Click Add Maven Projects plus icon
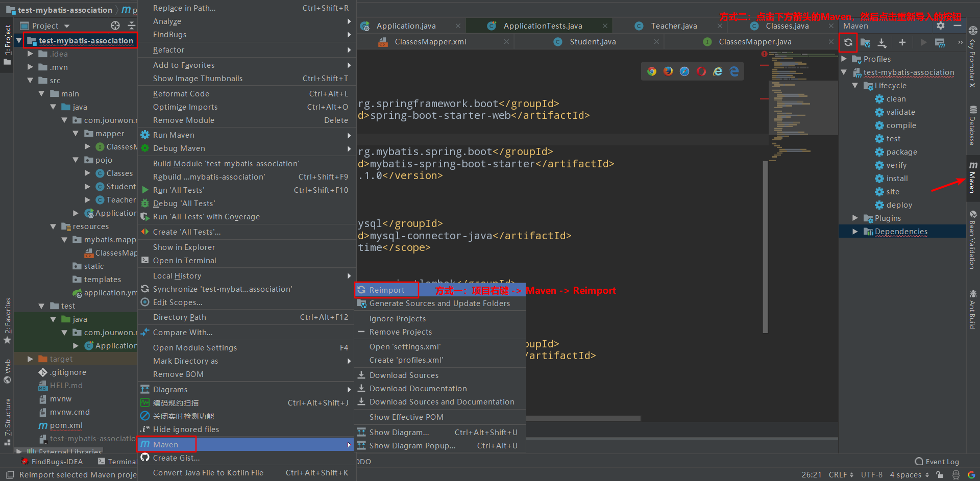Viewport: 980px width, 481px height. (x=902, y=42)
